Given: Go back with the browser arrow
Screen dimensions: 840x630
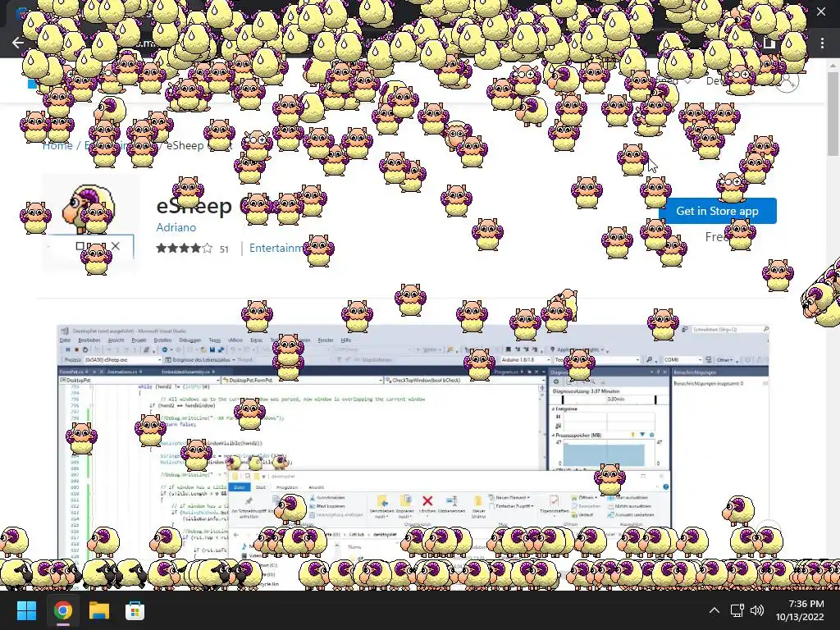Looking at the screenshot, I should pyautogui.click(x=18, y=43).
